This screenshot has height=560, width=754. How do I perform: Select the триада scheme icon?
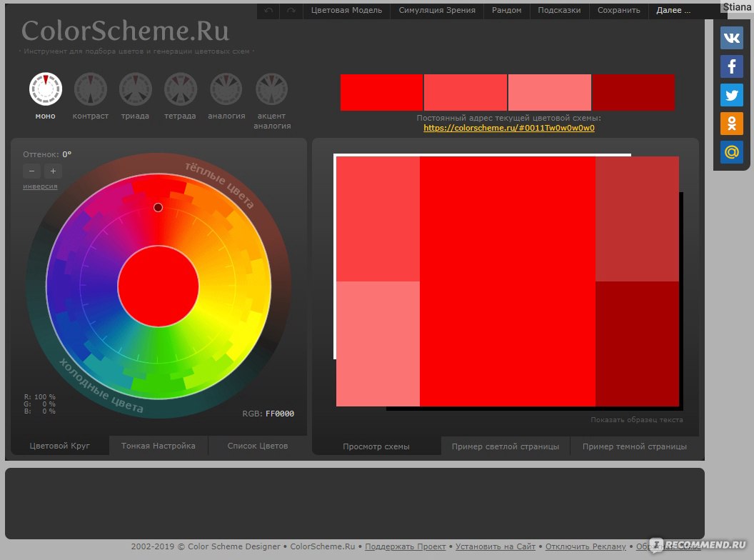point(136,89)
